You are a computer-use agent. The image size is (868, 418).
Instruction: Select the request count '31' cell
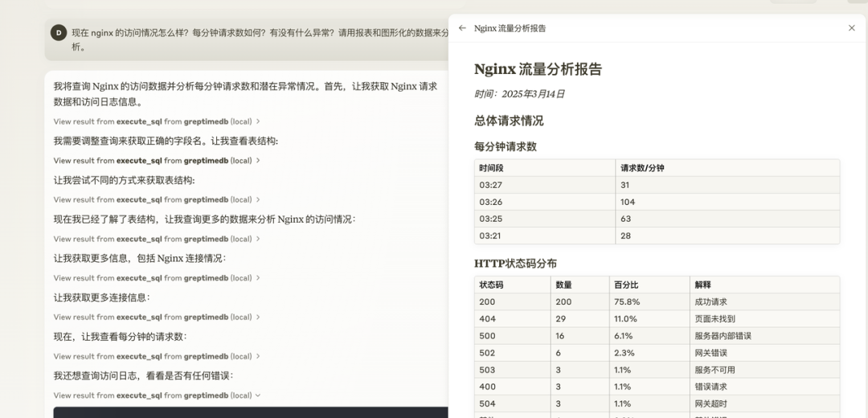click(x=727, y=185)
